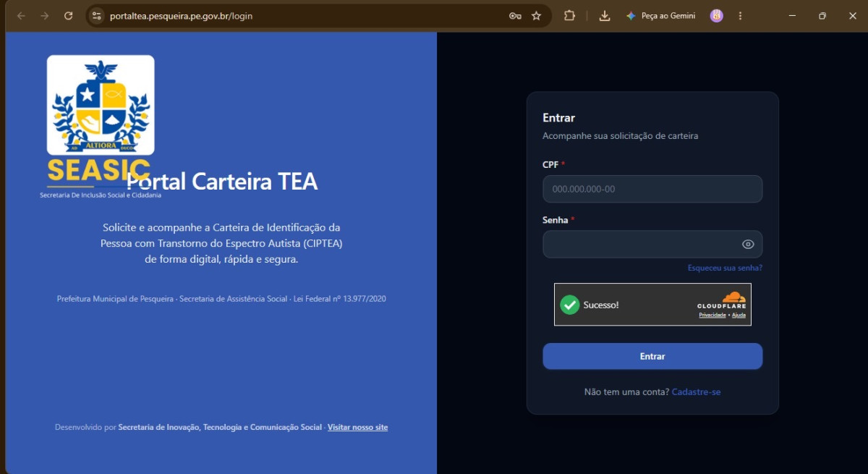Toggle password visibility with the eye icon
The image size is (868, 474).
[x=748, y=244]
